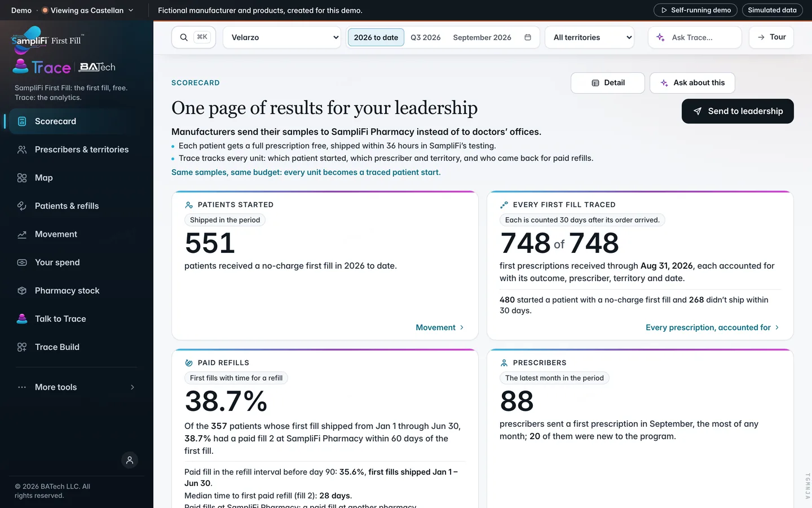The height and width of the screenshot is (508, 812).
Task: Open the Viewing as Castellan switcher
Action: pos(87,10)
